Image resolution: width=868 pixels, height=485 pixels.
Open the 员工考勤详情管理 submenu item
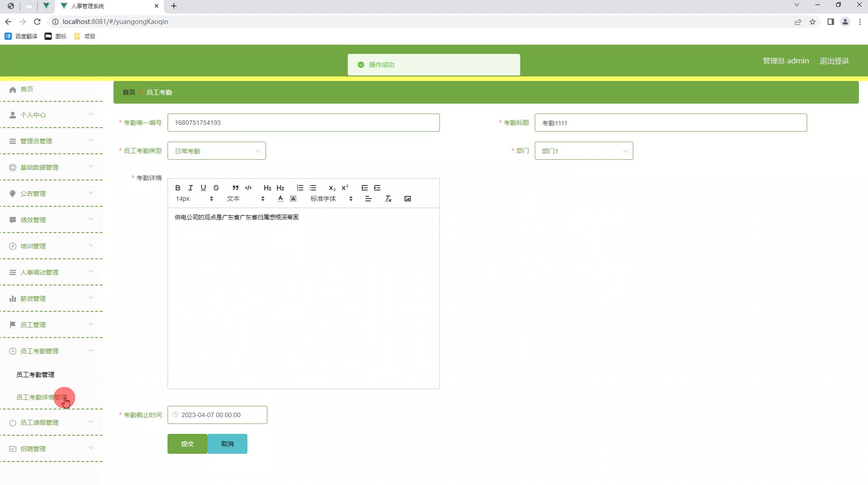pyautogui.click(x=42, y=397)
